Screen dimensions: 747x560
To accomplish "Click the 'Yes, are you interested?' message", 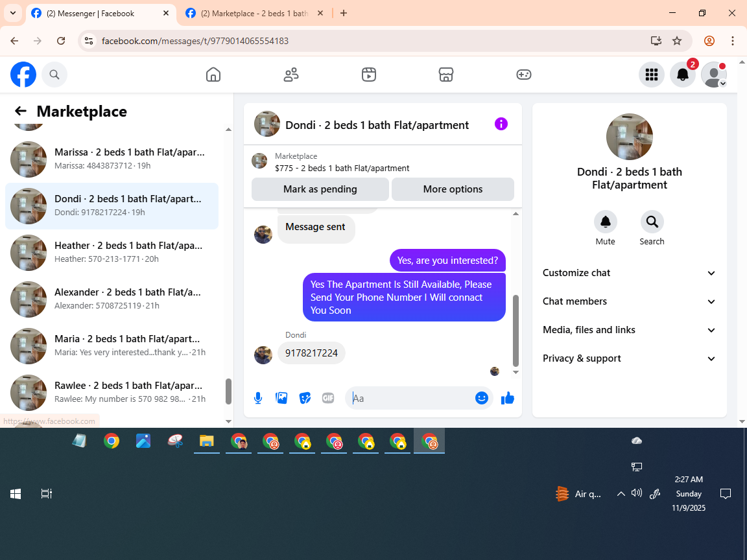I will tap(447, 261).
